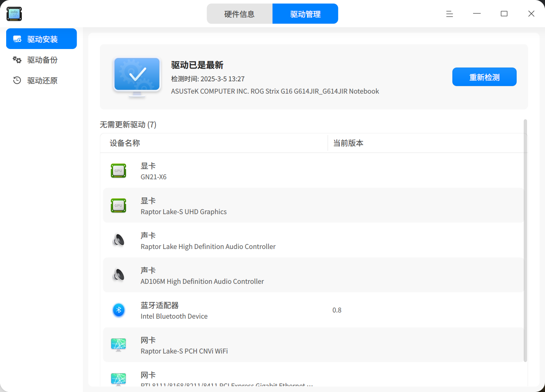Click network icon for RTL8111 Ethernet row
This screenshot has height=392, width=545.
pyautogui.click(x=118, y=379)
